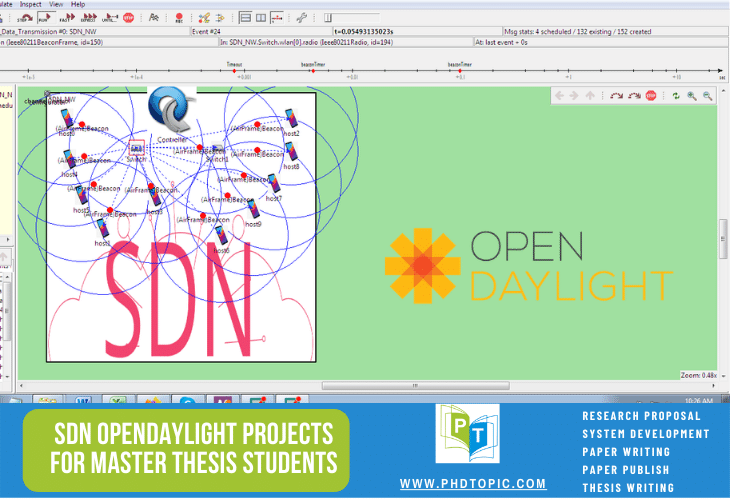Screen dimensions: 730x500
Task: Select the host3 phone node
Action: point(155,196)
